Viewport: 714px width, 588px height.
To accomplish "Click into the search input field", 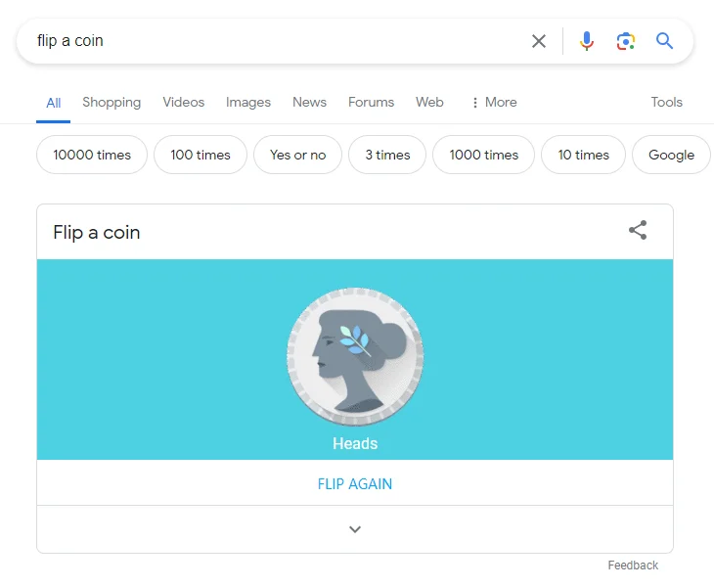I will click(x=274, y=41).
